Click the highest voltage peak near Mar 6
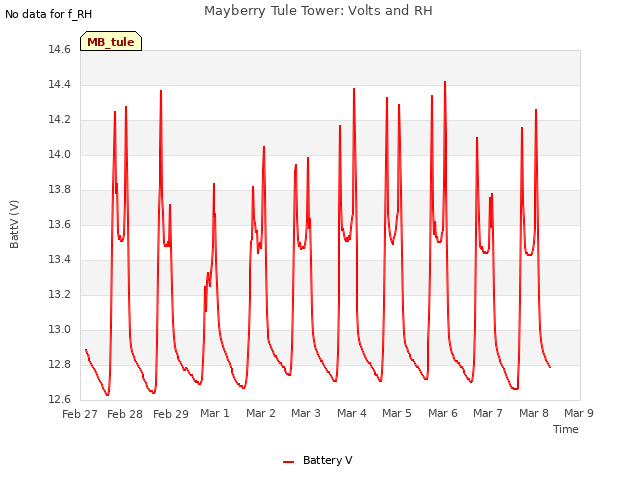Image resolution: width=640 pixels, height=480 pixels. 445,82
